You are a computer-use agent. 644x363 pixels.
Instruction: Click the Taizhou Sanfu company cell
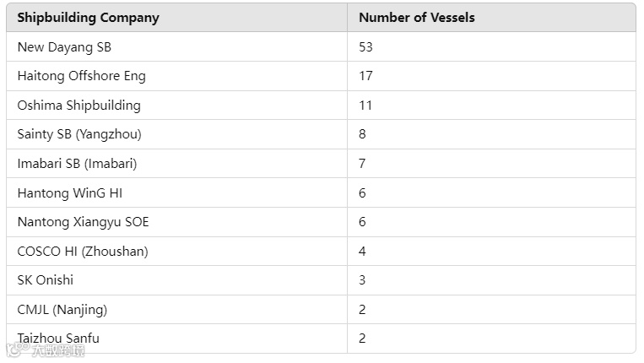pos(58,339)
